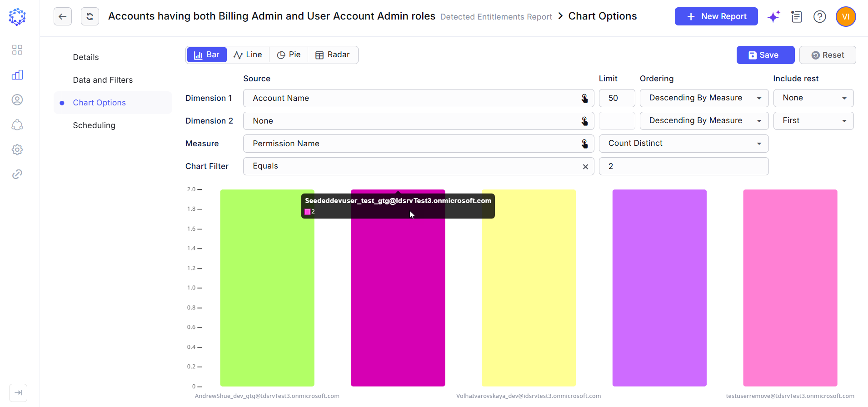Image resolution: width=868 pixels, height=407 pixels.
Task: Clear the Chart Filter Equals value
Action: coord(585,167)
